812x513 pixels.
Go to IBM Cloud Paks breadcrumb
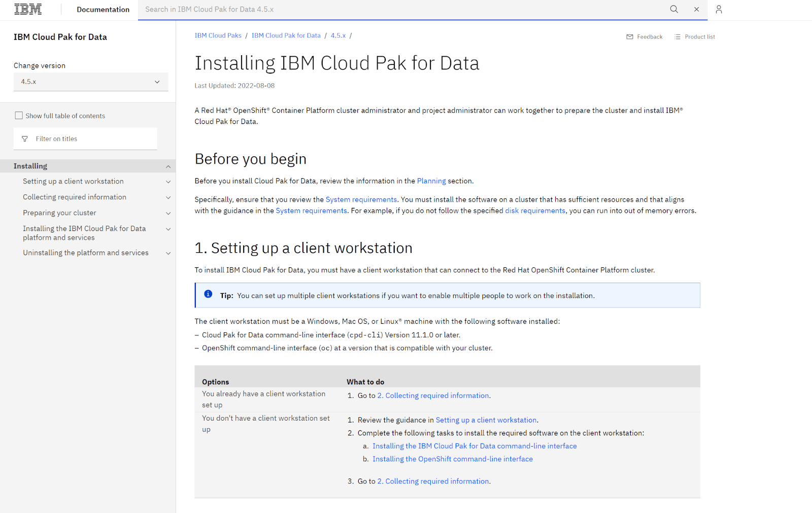tap(218, 36)
